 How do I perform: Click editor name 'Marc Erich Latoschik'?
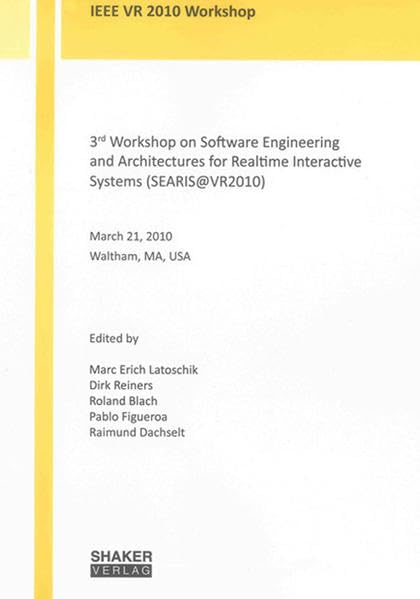pyautogui.click(x=144, y=370)
